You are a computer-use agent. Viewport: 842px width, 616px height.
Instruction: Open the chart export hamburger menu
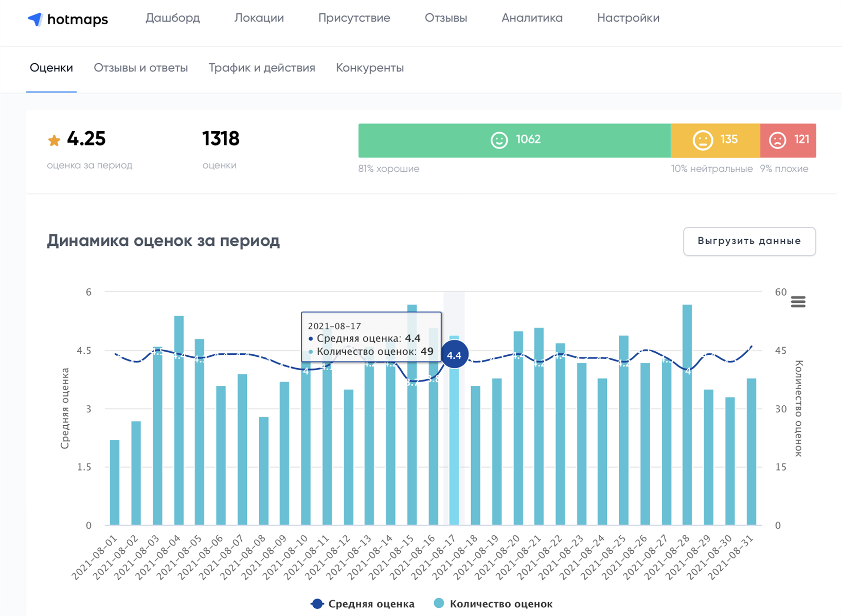[x=798, y=302]
